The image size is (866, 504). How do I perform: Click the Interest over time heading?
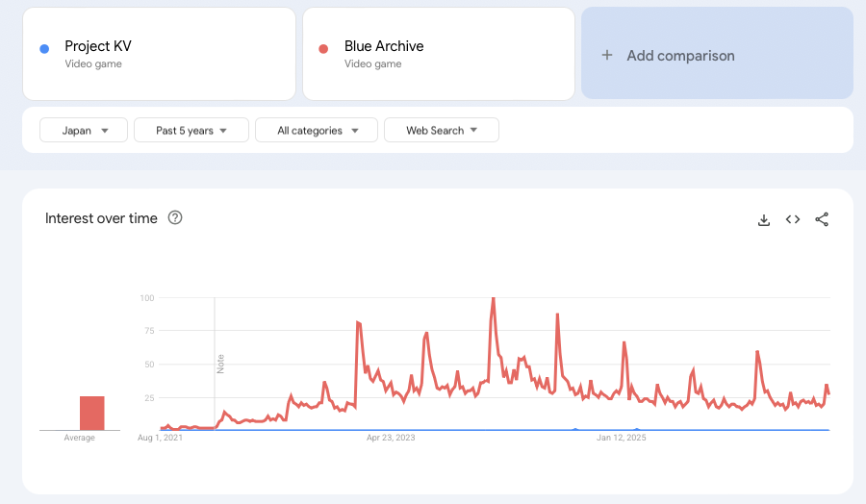click(101, 218)
